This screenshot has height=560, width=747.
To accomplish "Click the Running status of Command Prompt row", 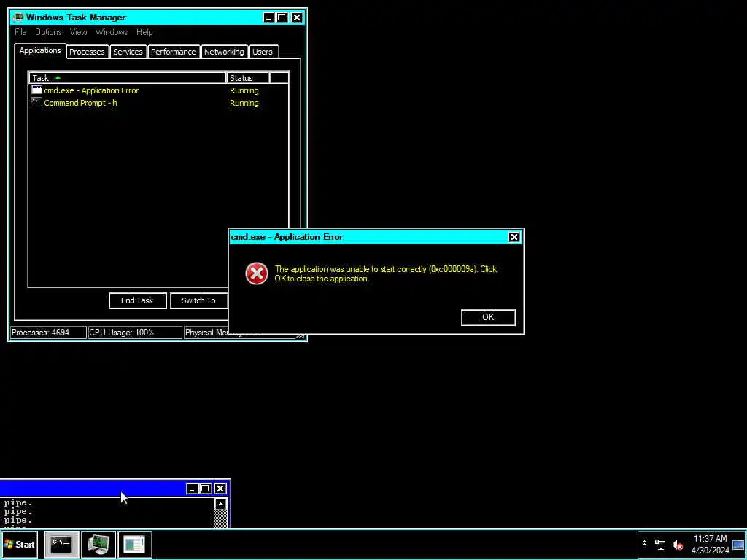I will [244, 103].
